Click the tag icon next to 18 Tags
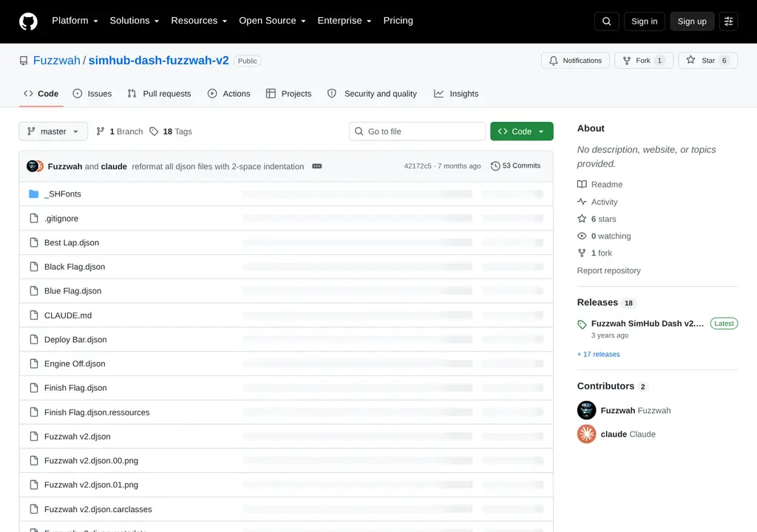 click(154, 132)
